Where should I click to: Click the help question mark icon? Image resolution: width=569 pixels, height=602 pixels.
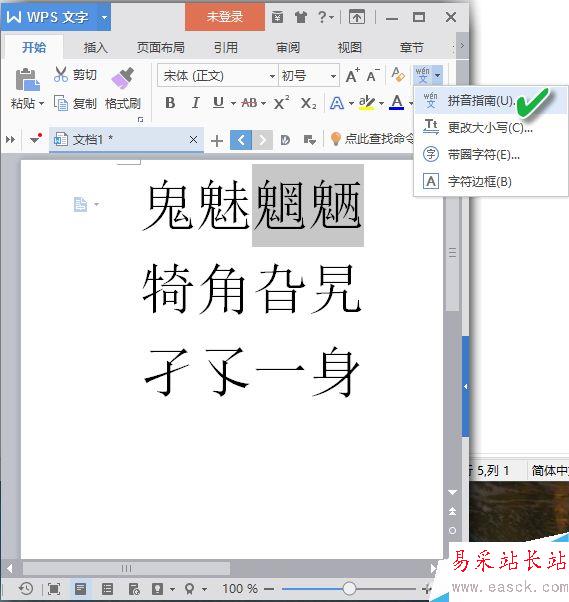(322, 17)
